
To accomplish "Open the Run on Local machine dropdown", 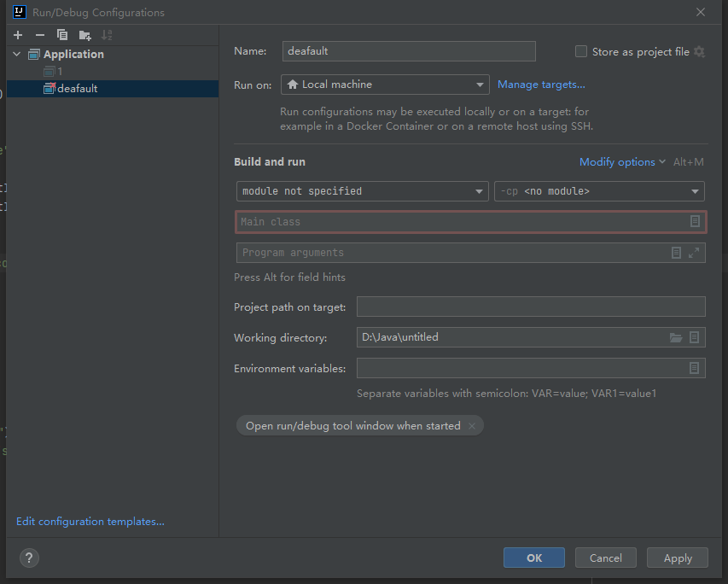I will [385, 85].
